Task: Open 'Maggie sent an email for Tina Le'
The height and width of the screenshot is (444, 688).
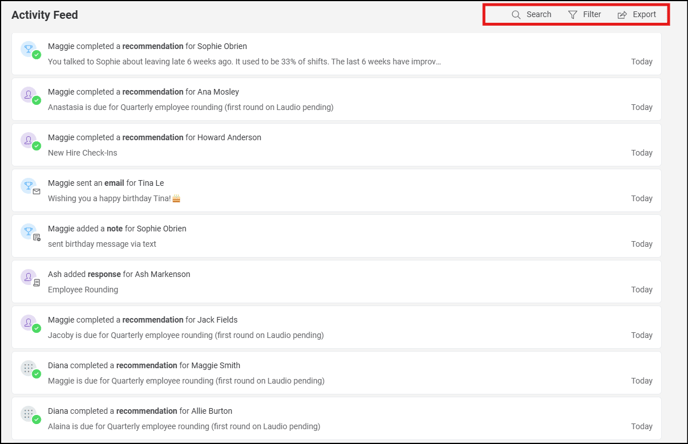Action: click(336, 191)
